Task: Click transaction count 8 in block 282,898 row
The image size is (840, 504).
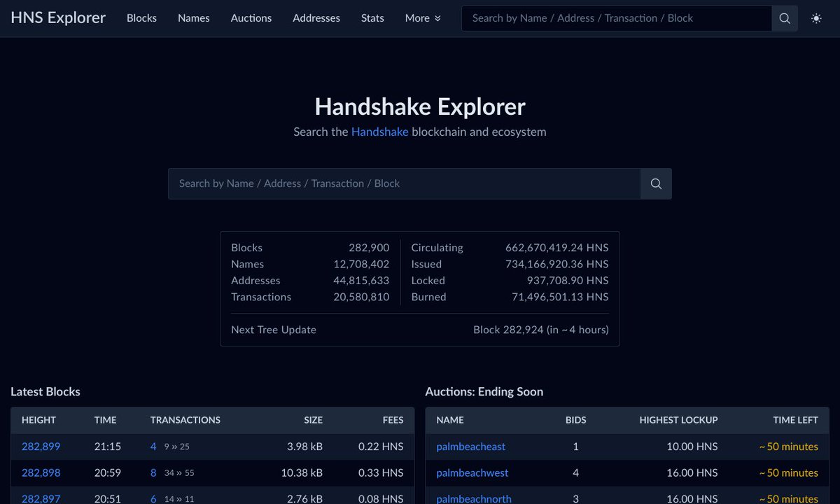Action: [153, 473]
